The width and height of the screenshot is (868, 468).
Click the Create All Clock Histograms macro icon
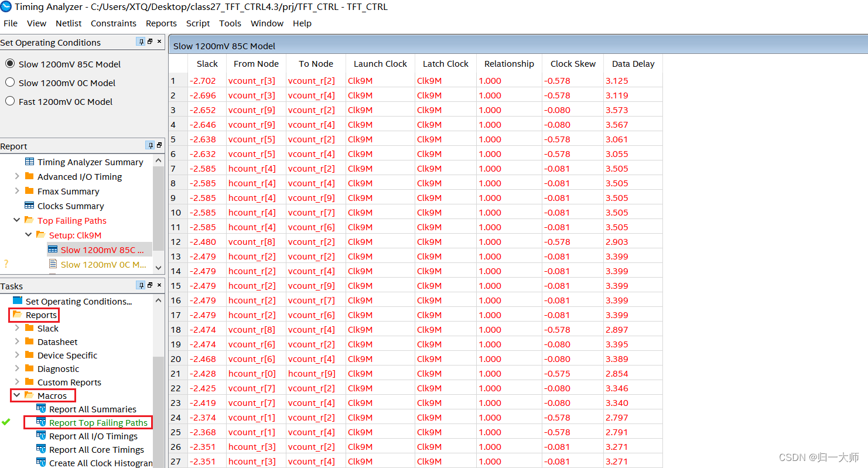[x=41, y=462]
